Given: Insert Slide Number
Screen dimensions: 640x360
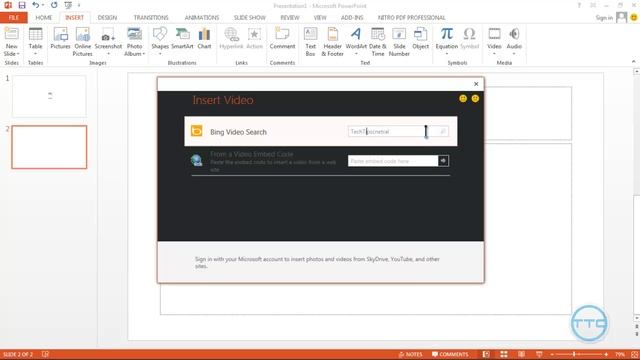Looking at the screenshot, I should coord(399,42).
